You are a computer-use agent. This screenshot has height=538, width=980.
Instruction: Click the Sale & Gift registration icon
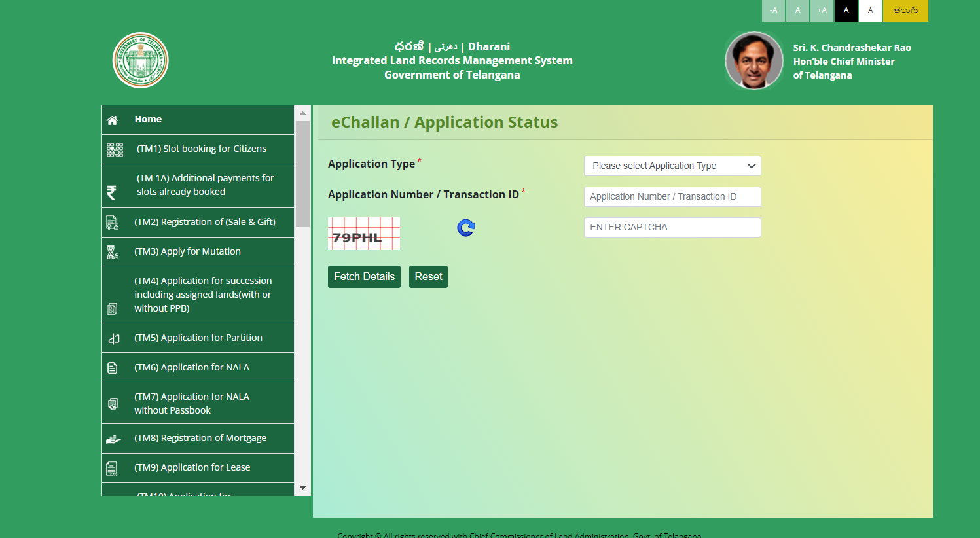(112, 223)
